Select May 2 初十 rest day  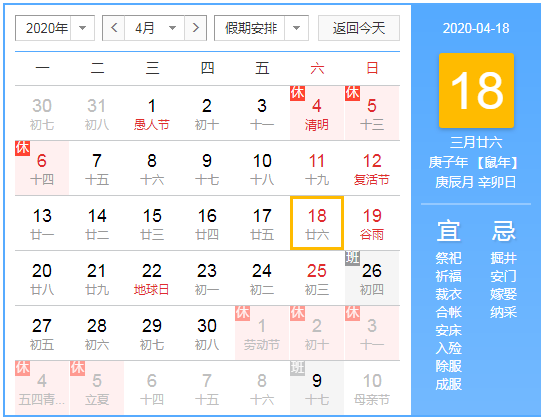(x=317, y=333)
